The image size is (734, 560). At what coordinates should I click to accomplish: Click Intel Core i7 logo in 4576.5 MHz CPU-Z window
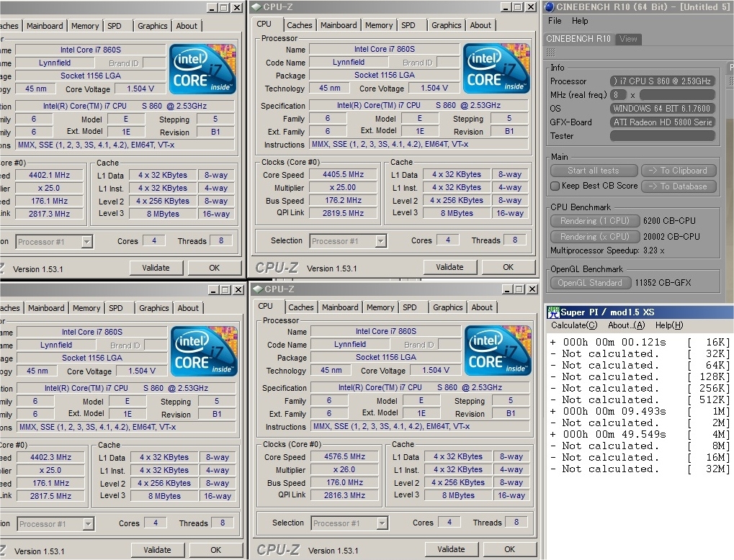click(498, 351)
